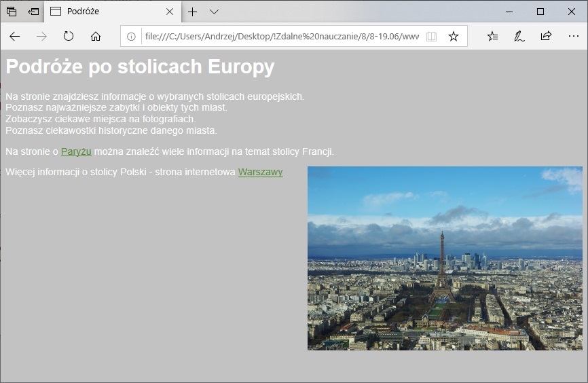The height and width of the screenshot is (383, 588).
Task: Add page to favorites with star
Action: tap(454, 37)
